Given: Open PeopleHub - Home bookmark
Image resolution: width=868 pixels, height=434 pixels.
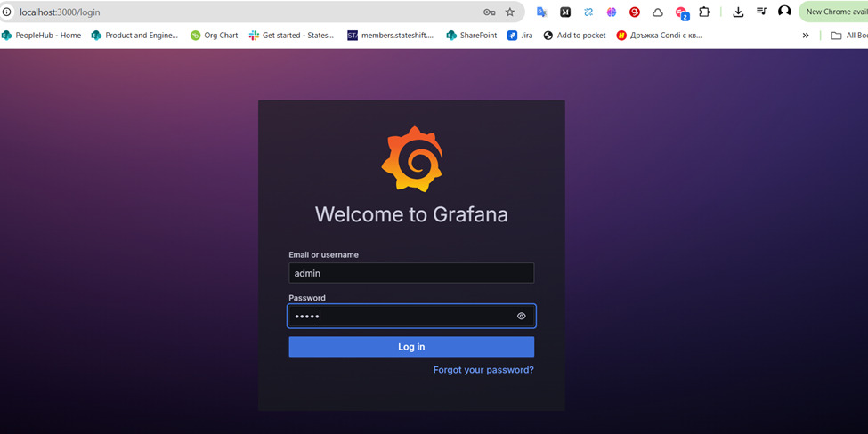Looking at the screenshot, I should coord(42,36).
